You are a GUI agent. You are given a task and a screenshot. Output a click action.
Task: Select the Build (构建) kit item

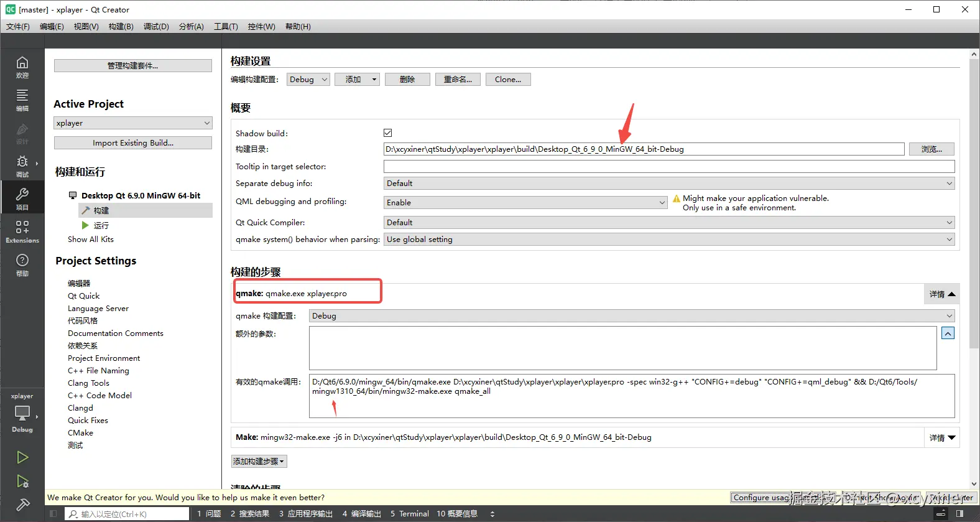pos(146,210)
